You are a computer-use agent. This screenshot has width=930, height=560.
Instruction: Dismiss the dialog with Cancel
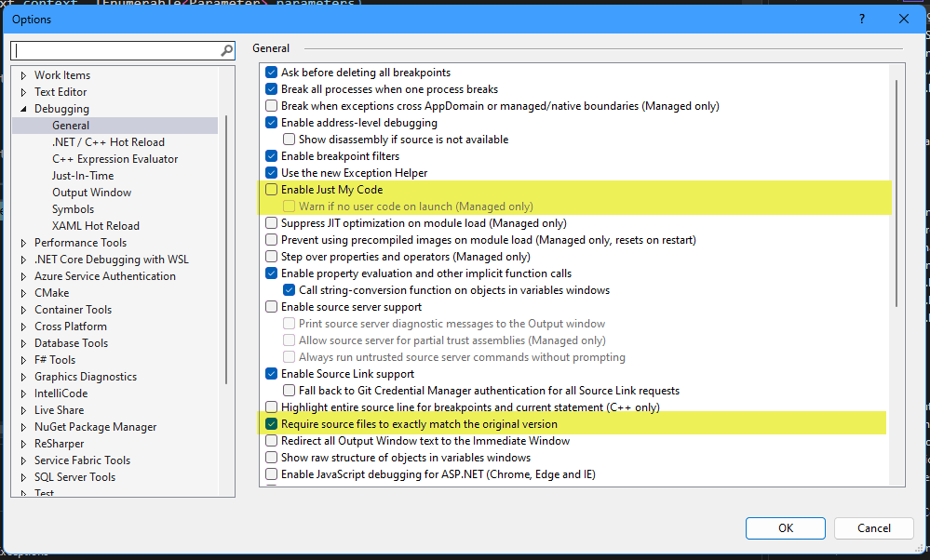click(872, 527)
